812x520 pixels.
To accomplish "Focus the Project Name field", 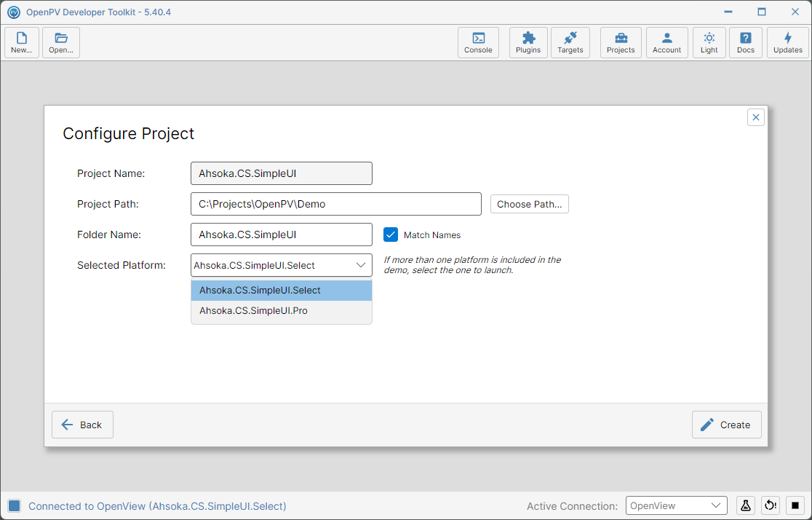I will [x=281, y=173].
